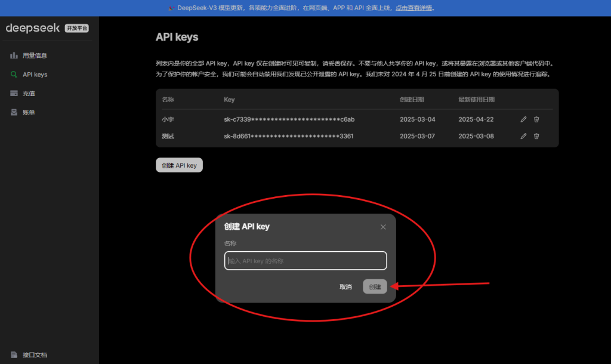Close the 创建 API key dialog
The width and height of the screenshot is (611, 364).
pos(383,227)
